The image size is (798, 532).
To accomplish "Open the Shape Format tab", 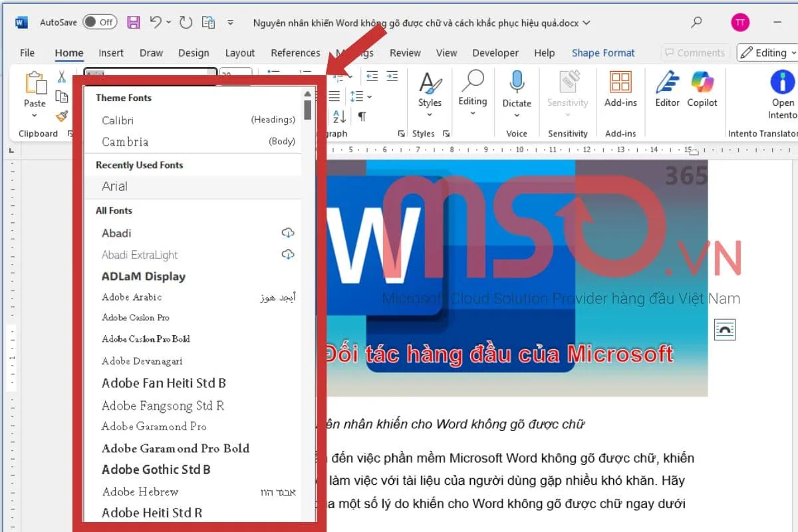I will [603, 53].
